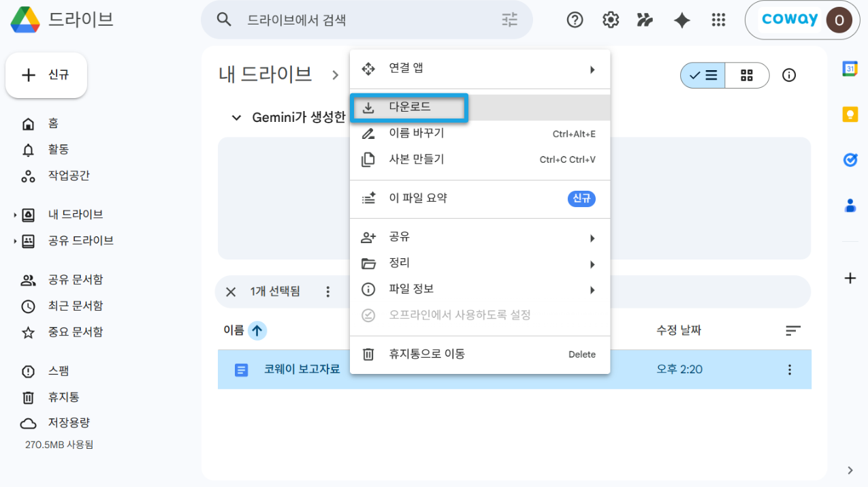Choose 휴지통으로 이동 from the context menu
The height and width of the screenshot is (487, 868).
point(479,354)
